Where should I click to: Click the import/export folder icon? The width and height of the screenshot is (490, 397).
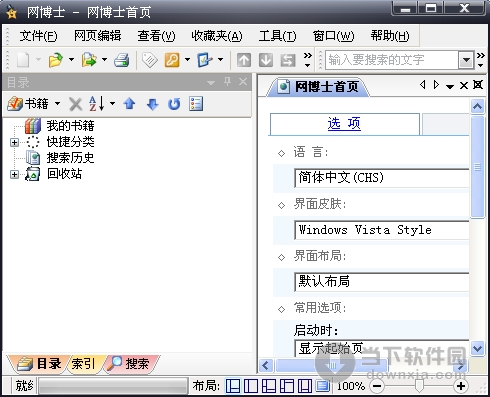89,60
